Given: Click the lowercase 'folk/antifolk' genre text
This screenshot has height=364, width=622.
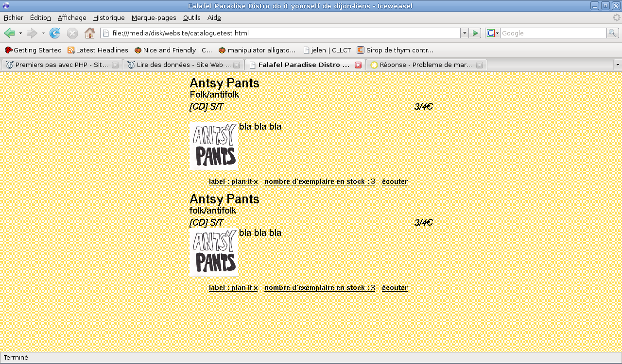Looking at the screenshot, I should click(x=213, y=211).
